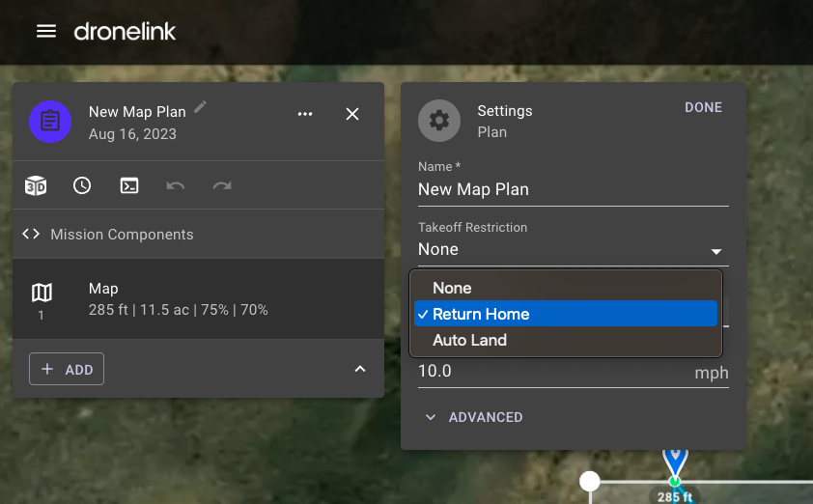
Task: Toggle the 3D preview icon
Action: pyautogui.click(x=36, y=185)
